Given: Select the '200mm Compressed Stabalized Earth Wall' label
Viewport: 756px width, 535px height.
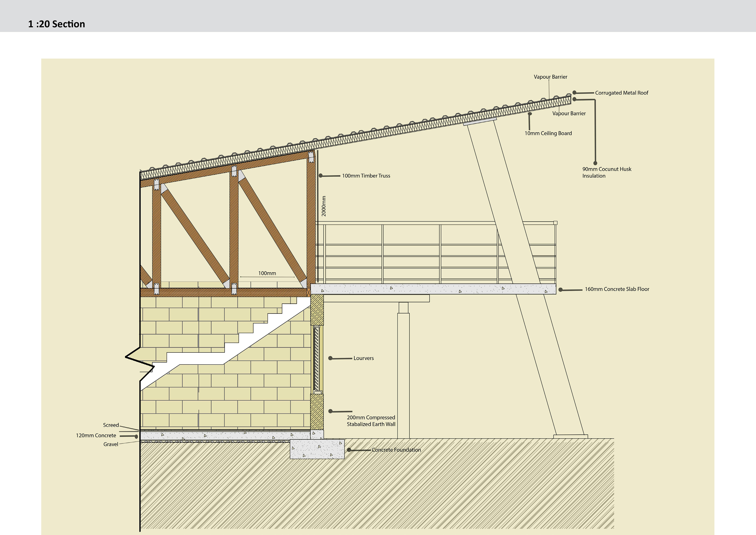Looking at the screenshot, I should coord(371,421).
